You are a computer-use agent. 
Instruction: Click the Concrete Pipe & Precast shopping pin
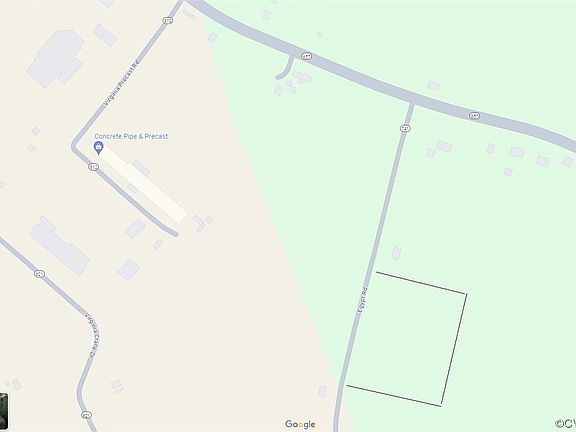[98, 148]
